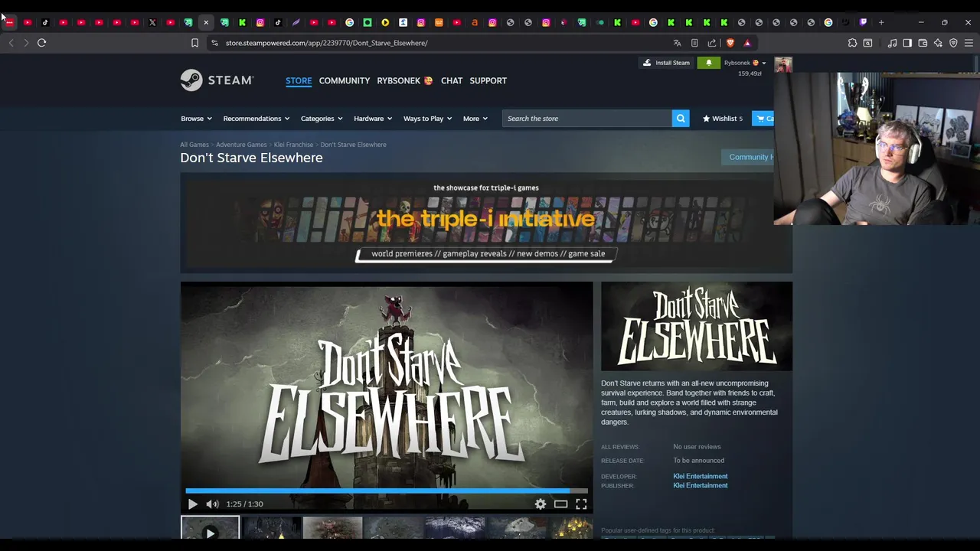Open the video settings gear

pos(541,504)
